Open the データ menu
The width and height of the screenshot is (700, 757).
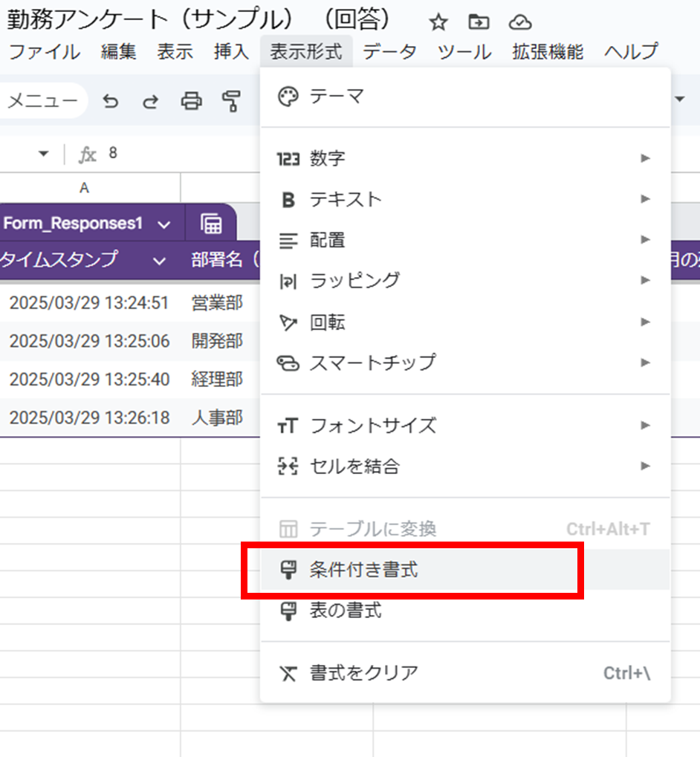tap(389, 51)
